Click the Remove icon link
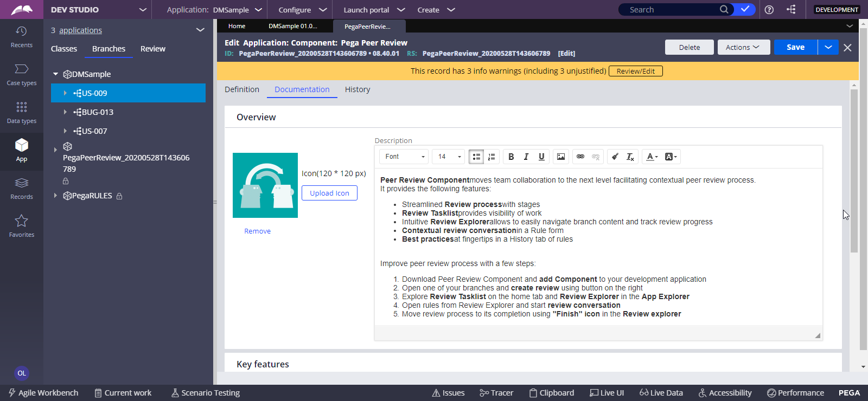The width and height of the screenshot is (868, 401). tap(257, 231)
